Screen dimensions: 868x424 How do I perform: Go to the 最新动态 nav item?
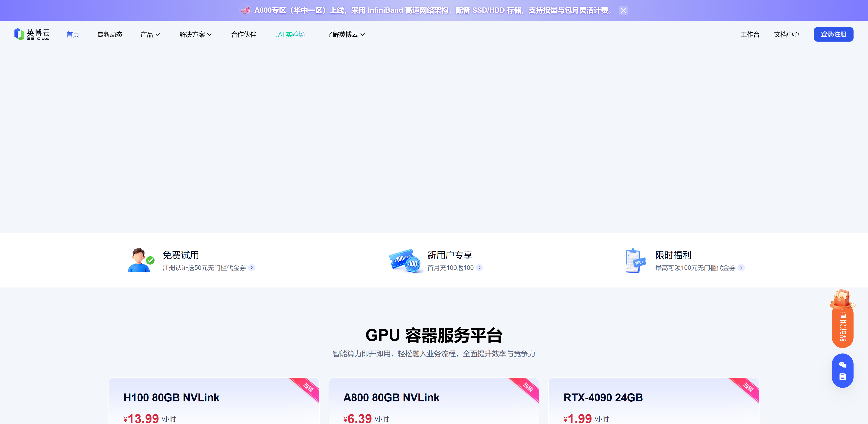pyautogui.click(x=110, y=34)
